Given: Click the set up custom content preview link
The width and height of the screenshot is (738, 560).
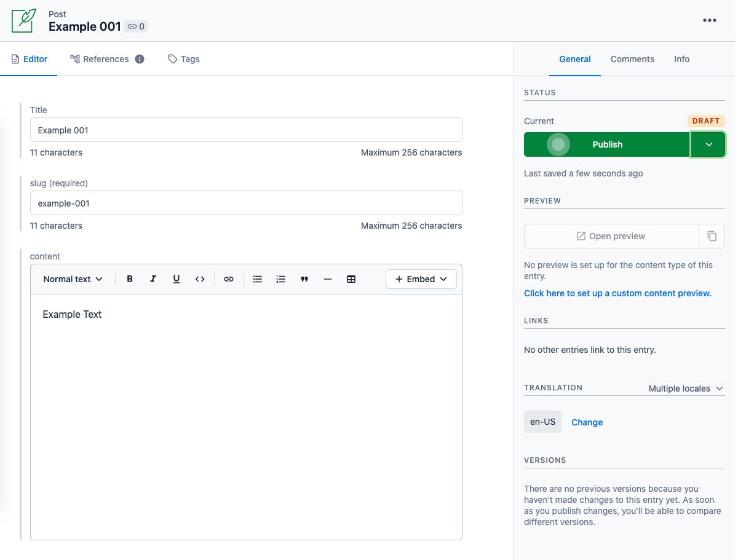Looking at the screenshot, I should tap(617, 293).
